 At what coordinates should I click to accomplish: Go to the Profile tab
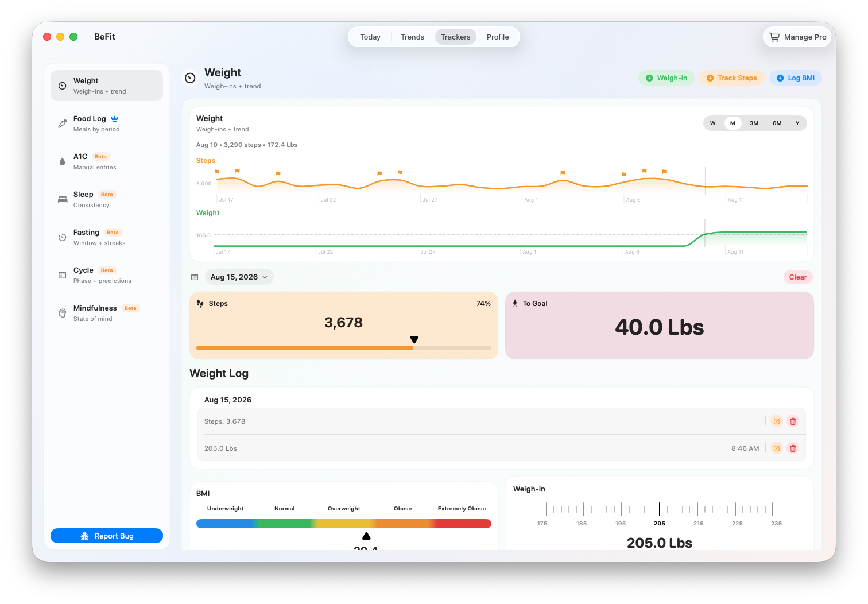(x=498, y=37)
